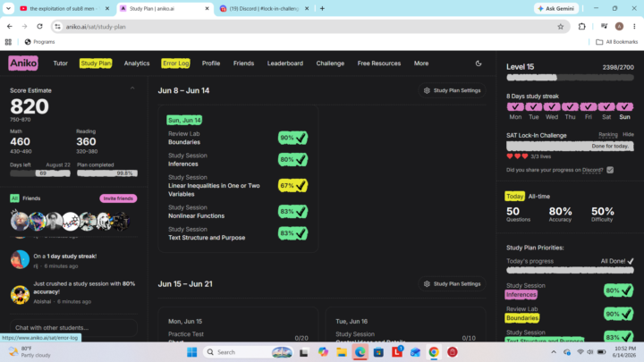Select the All-time stats tab
644x362 pixels.
point(538,197)
